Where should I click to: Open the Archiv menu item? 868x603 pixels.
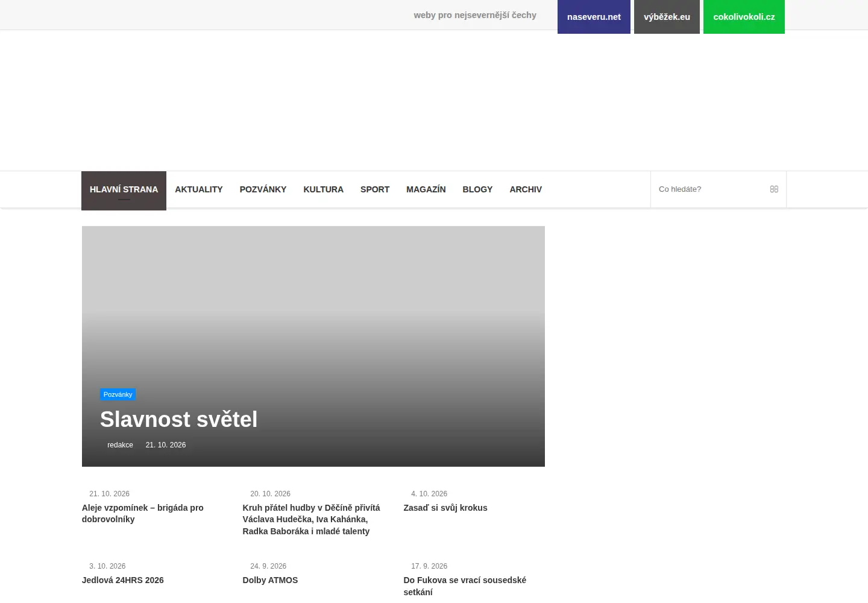pos(526,189)
